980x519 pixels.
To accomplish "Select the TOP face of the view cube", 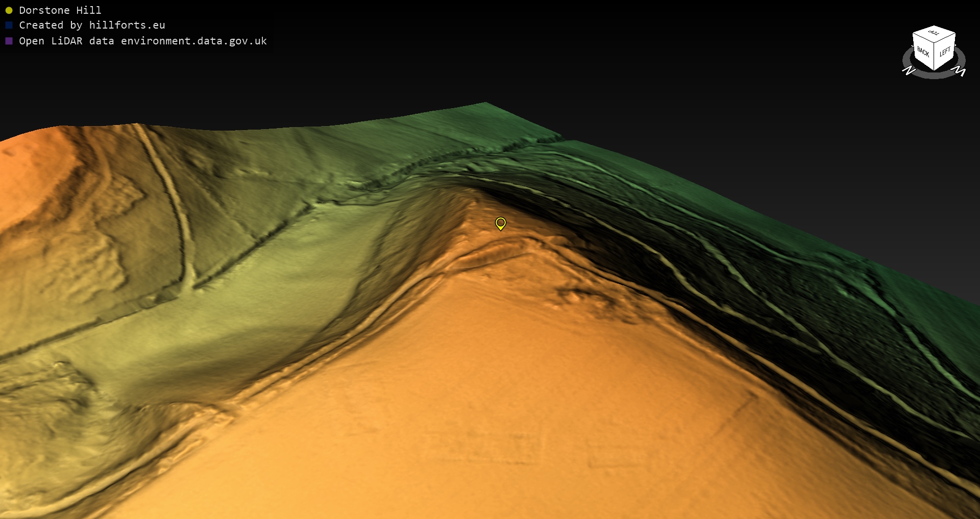I will [x=934, y=33].
